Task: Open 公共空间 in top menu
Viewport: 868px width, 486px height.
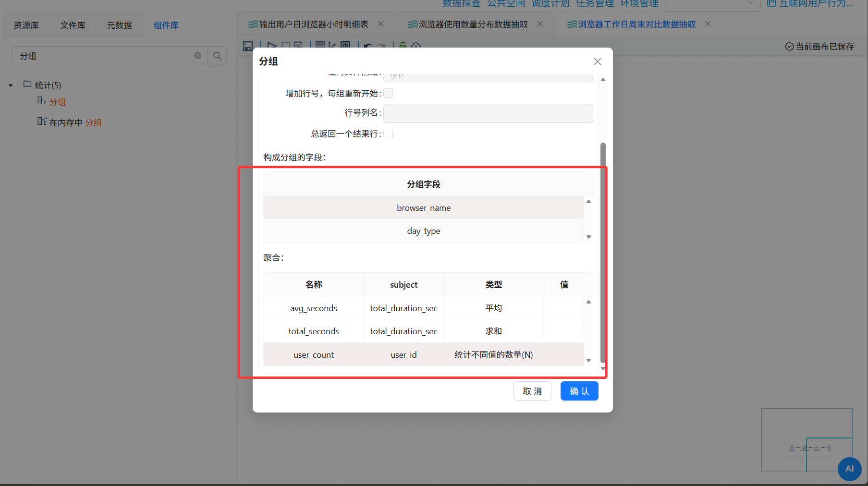Action: pyautogui.click(x=506, y=3)
